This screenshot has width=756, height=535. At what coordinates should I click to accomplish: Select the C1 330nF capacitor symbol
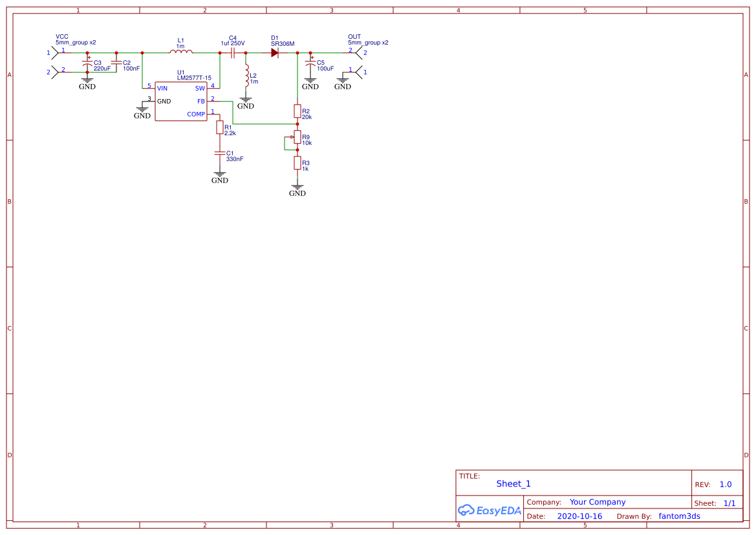coord(220,153)
